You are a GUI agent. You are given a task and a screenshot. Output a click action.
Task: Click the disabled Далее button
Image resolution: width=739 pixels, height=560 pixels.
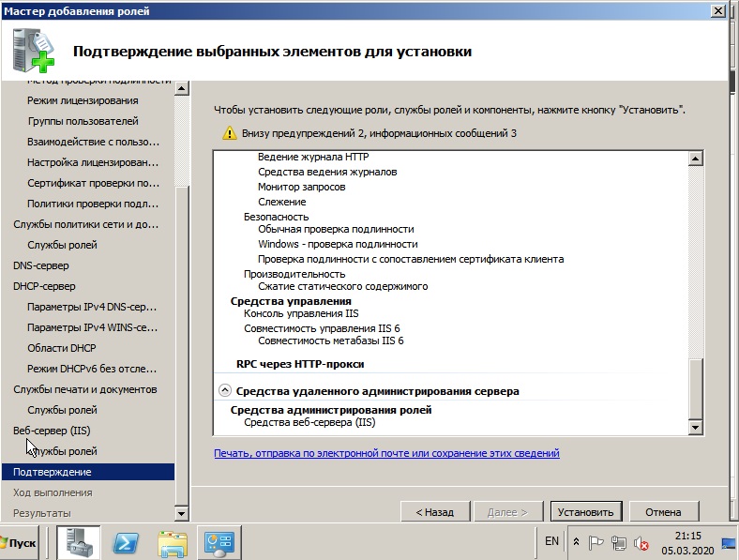click(x=508, y=512)
